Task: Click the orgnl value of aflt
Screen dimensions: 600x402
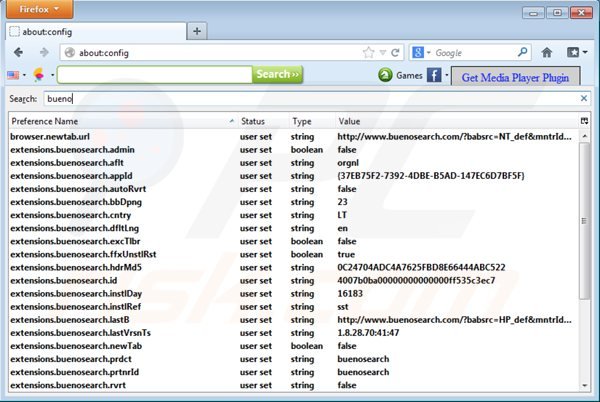Action: coord(348,163)
